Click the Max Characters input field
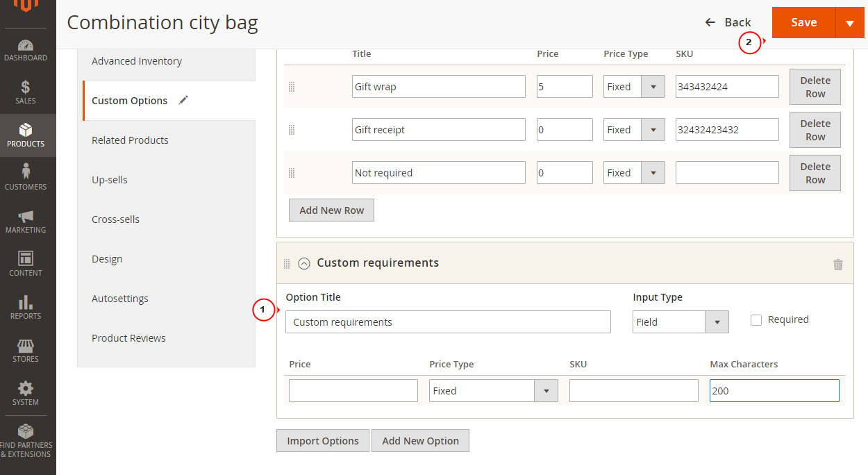 [x=774, y=391]
